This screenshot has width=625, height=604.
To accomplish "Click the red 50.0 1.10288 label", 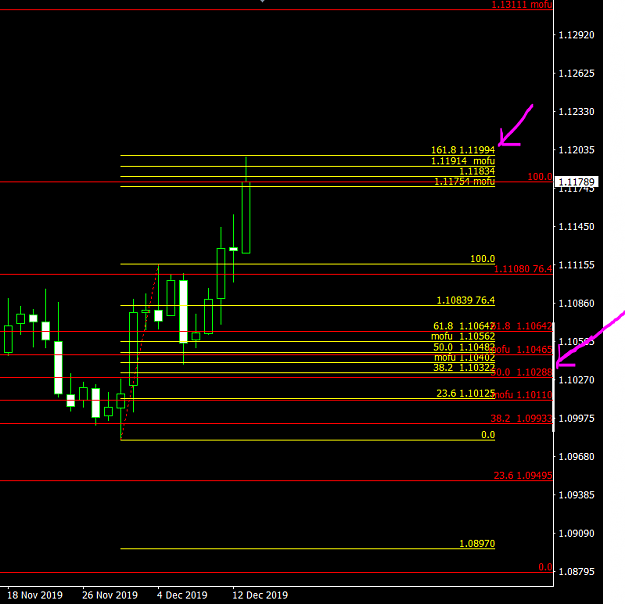I will (x=521, y=372).
